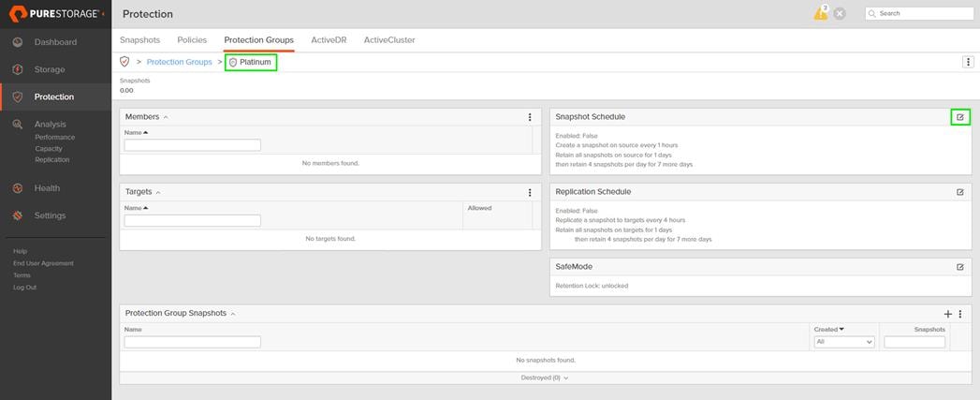980x400 pixels.
Task: Focus the Members Name filter field
Action: 193,145
